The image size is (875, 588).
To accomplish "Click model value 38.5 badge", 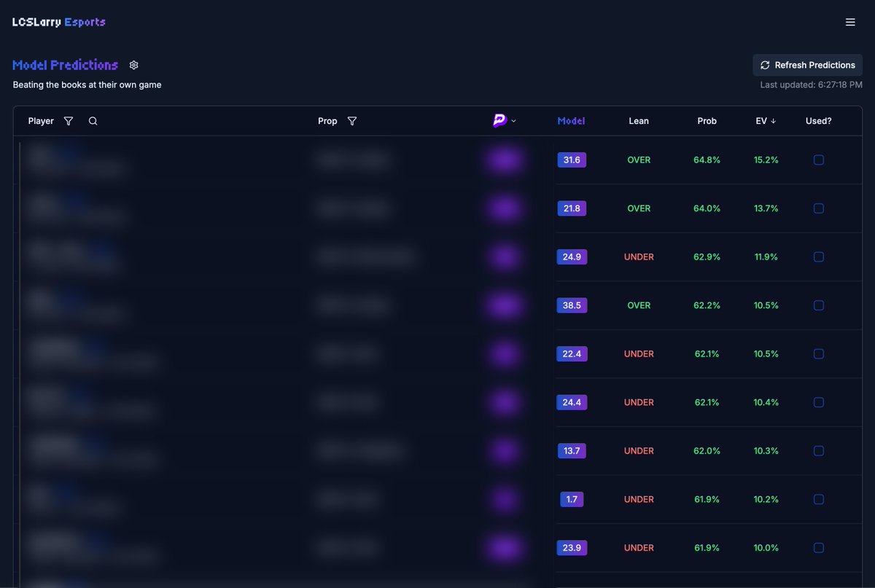I will coord(572,305).
